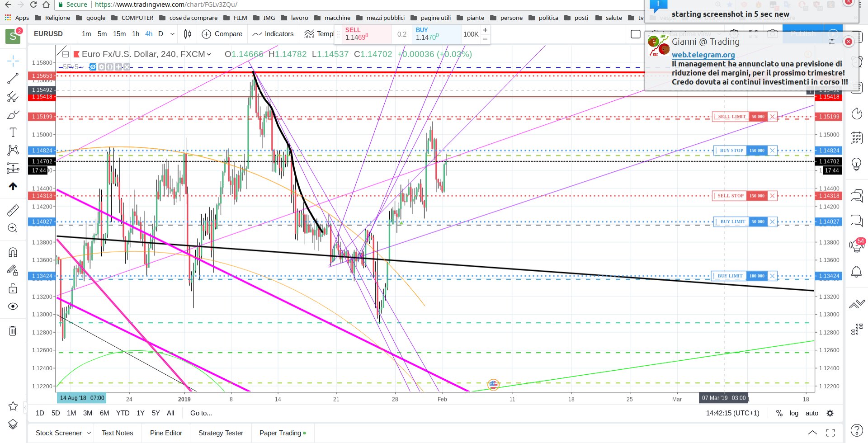
Task: Select the text annotation tool
Action: (13, 132)
